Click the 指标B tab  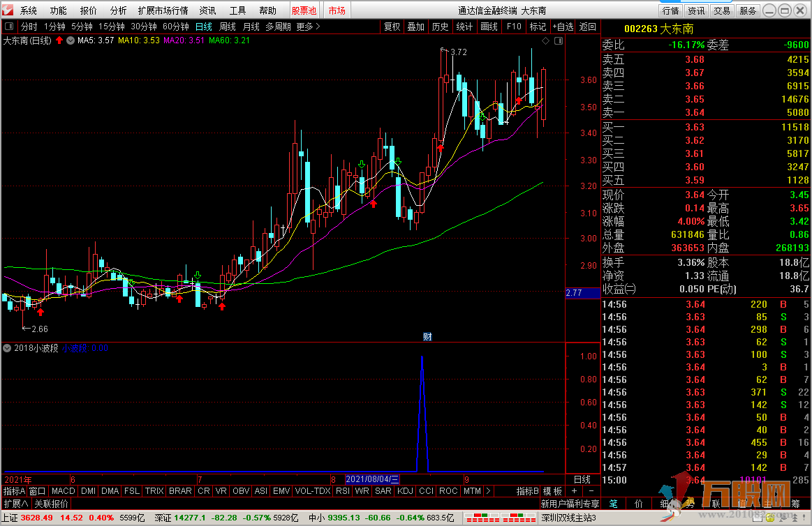pos(527,491)
